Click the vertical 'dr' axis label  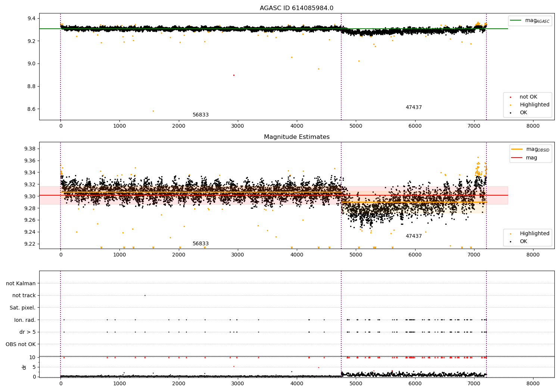point(24,367)
